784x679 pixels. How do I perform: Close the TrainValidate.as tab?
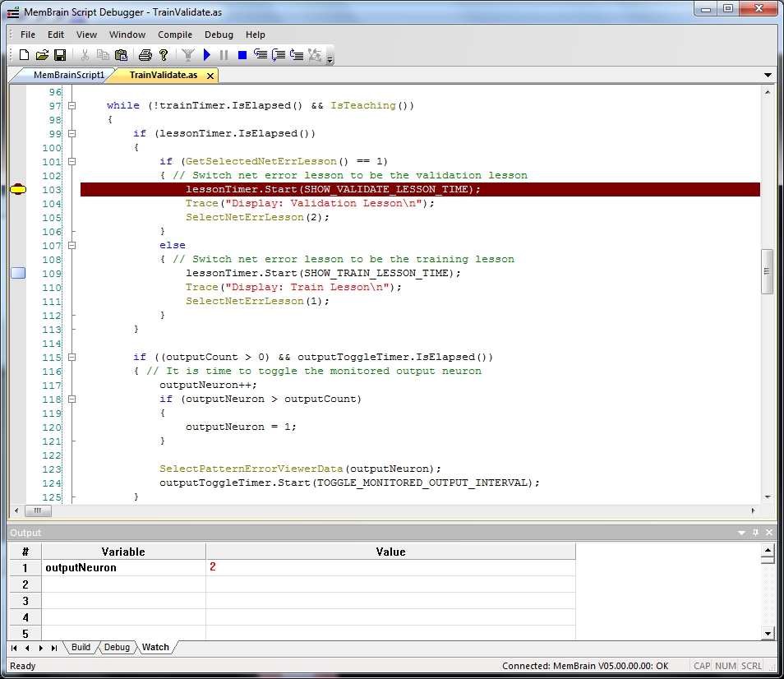210,76
